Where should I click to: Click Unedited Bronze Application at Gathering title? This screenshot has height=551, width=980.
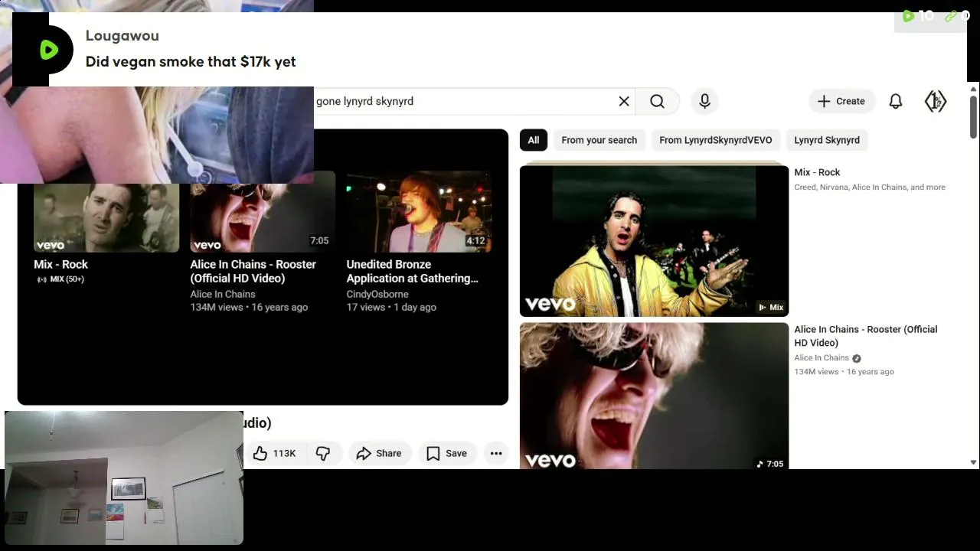point(413,271)
